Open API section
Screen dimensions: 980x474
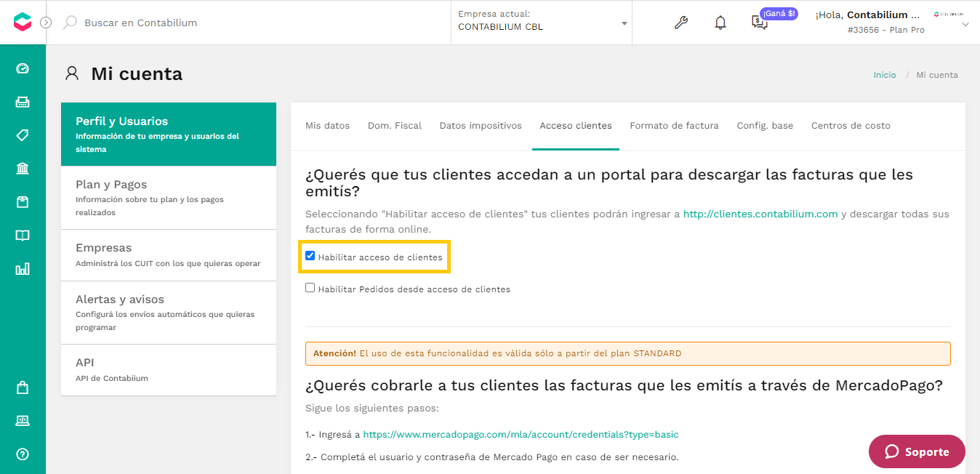point(169,370)
